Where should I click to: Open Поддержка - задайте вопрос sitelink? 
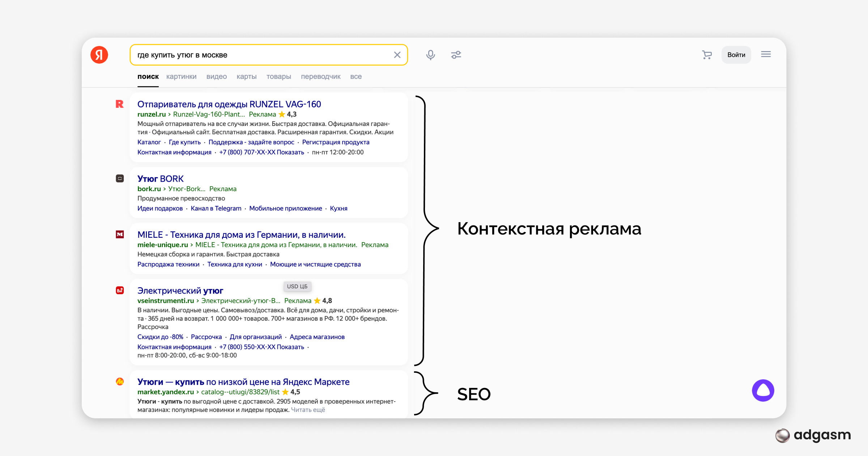click(251, 142)
